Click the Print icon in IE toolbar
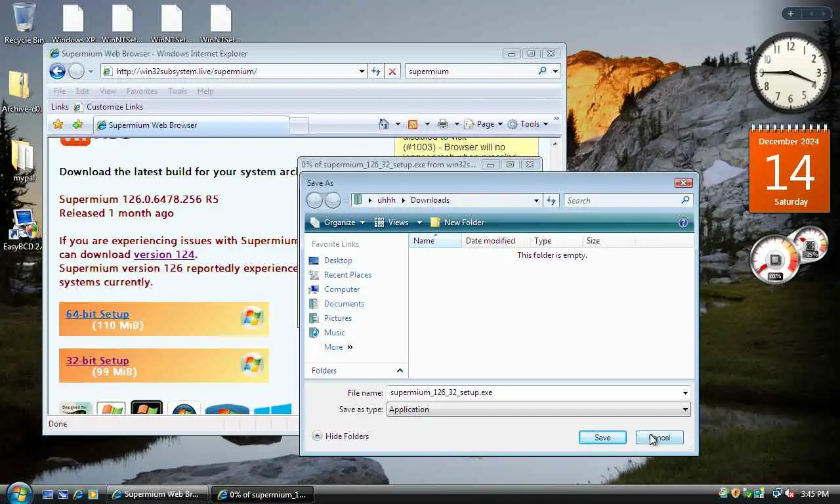Screen dimensions: 840x504 pyautogui.click(x=443, y=124)
